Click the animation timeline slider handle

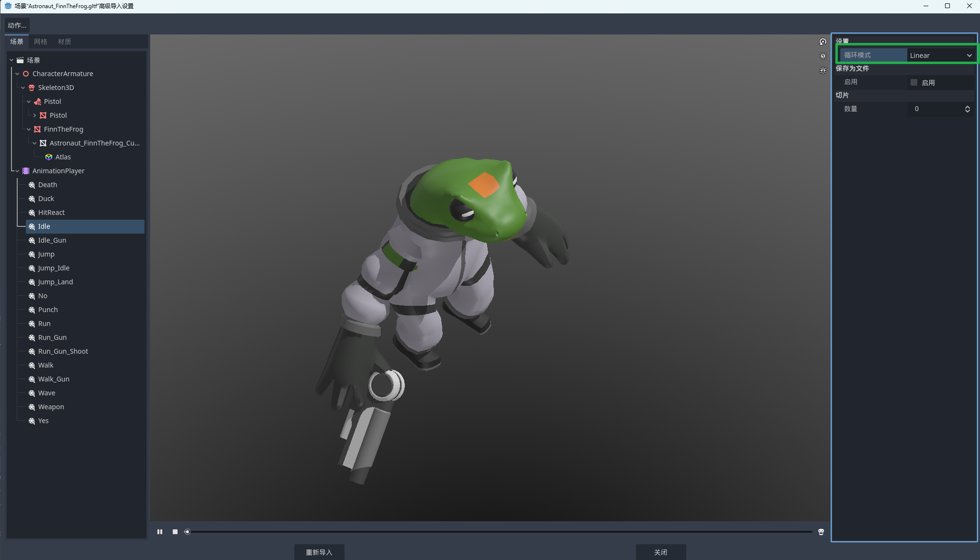[x=188, y=532]
